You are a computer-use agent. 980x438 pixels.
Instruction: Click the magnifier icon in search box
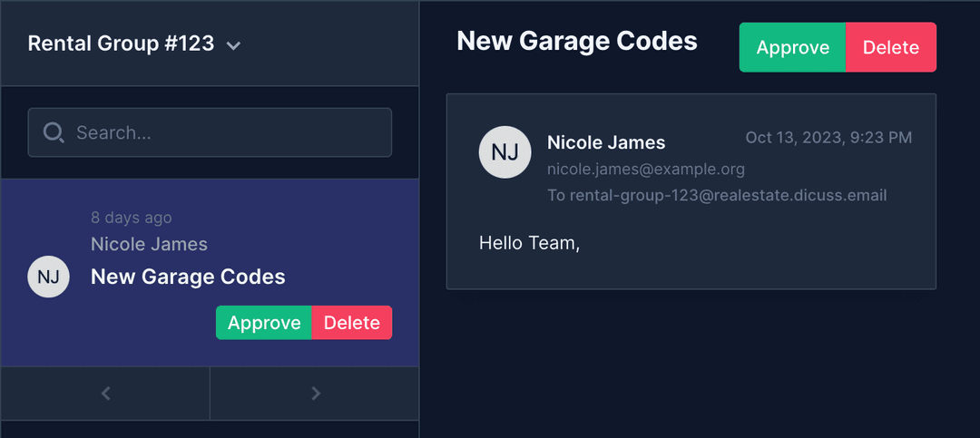click(54, 133)
